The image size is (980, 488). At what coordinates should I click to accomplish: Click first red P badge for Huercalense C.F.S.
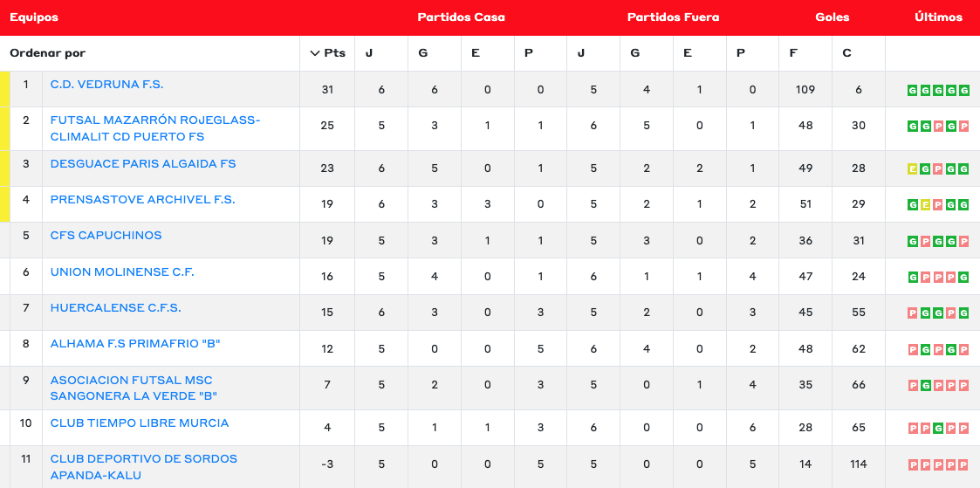pyautogui.click(x=913, y=313)
